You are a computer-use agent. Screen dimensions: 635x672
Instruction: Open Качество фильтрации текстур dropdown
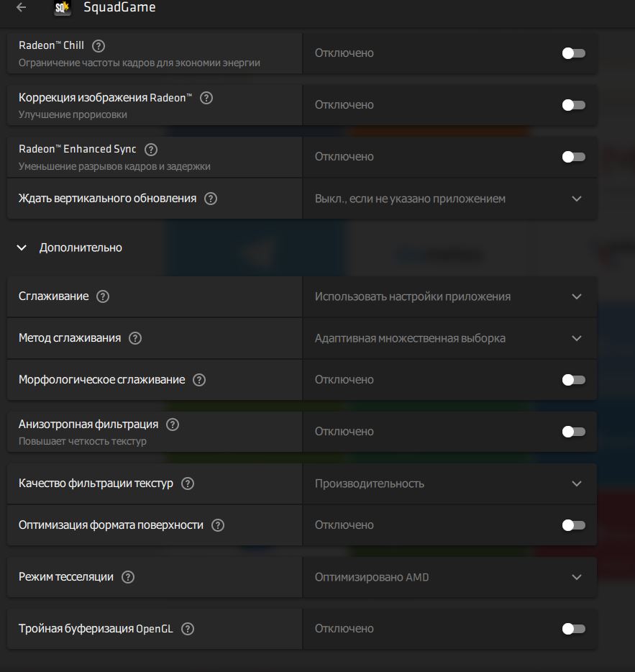[449, 483]
